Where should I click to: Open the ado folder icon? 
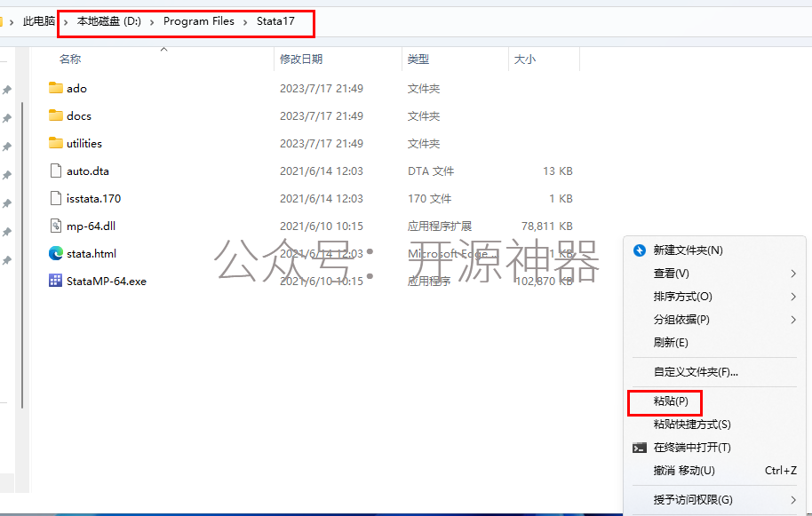55,88
